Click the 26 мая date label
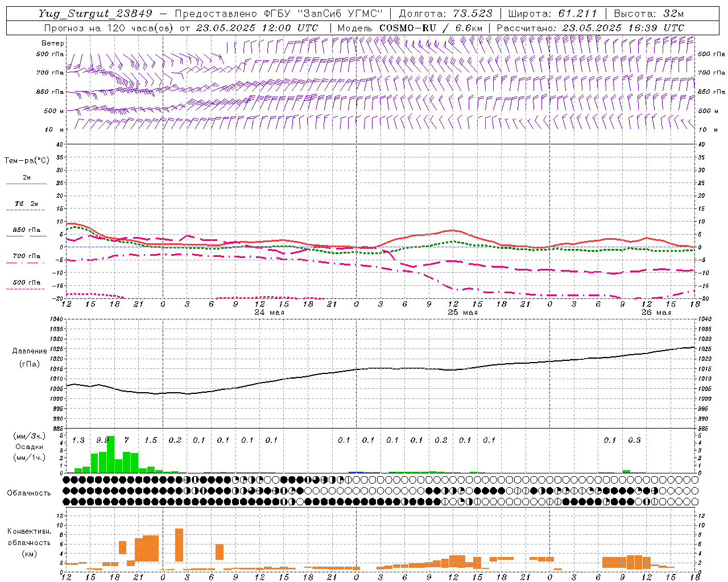The image size is (728, 582). [x=656, y=313]
